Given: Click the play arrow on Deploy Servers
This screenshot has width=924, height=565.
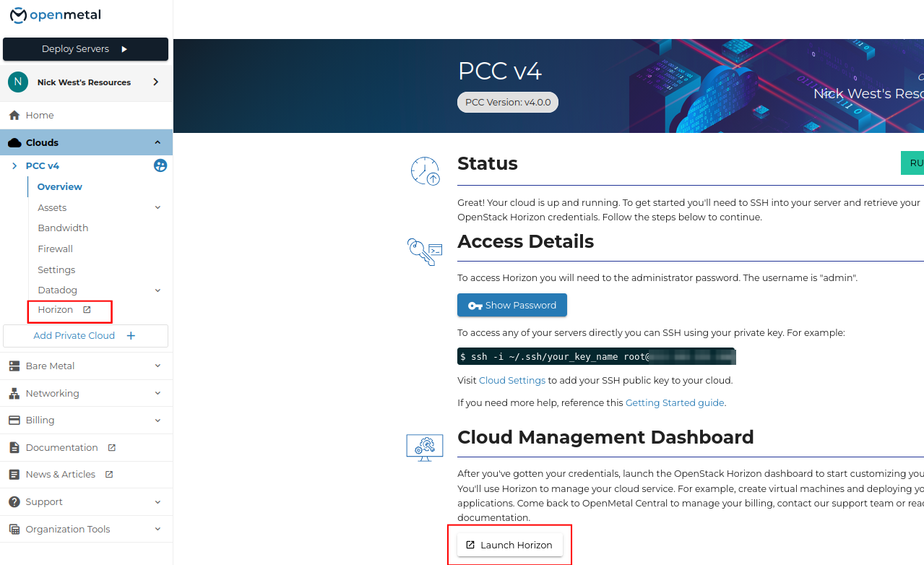Looking at the screenshot, I should coord(124,49).
